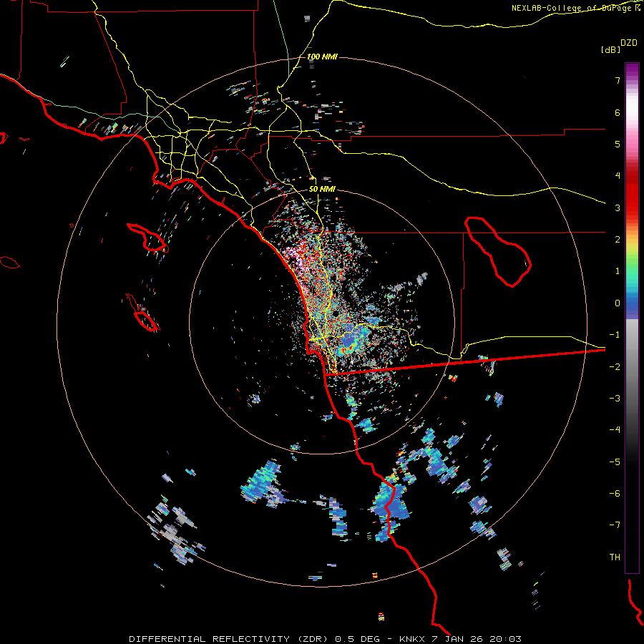Click the 4 dB tick label on the scale
Image resolution: width=644 pixels, height=644 pixels.
(x=618, y=176)
